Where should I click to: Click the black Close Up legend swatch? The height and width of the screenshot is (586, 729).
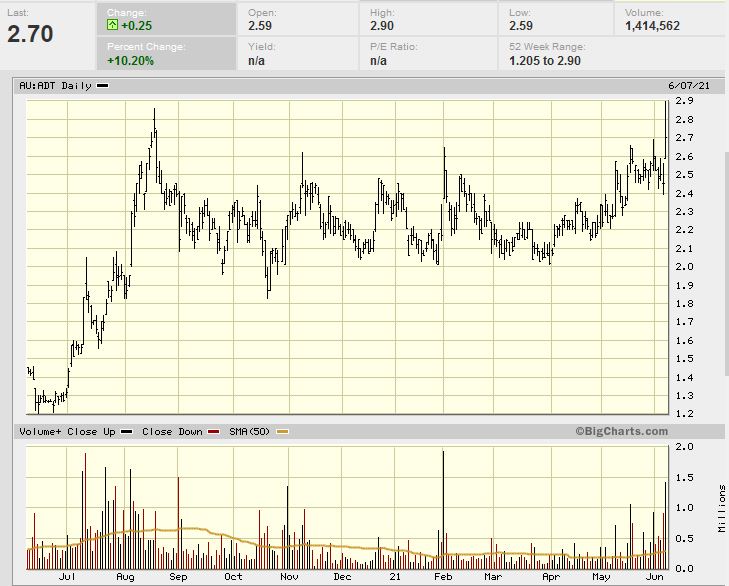[x=127, y=432]
